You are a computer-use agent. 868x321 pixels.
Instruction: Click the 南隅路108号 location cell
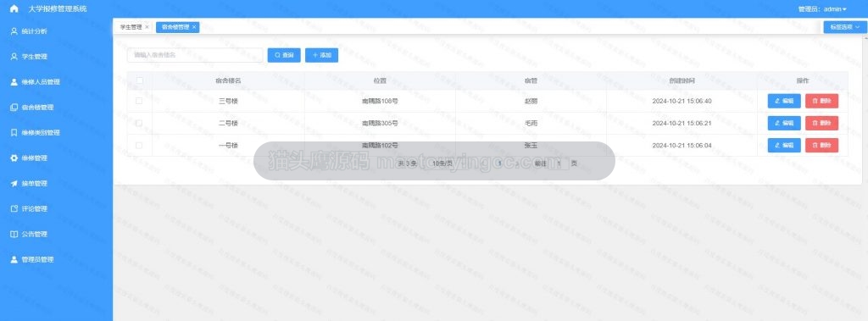coord(380,101)
